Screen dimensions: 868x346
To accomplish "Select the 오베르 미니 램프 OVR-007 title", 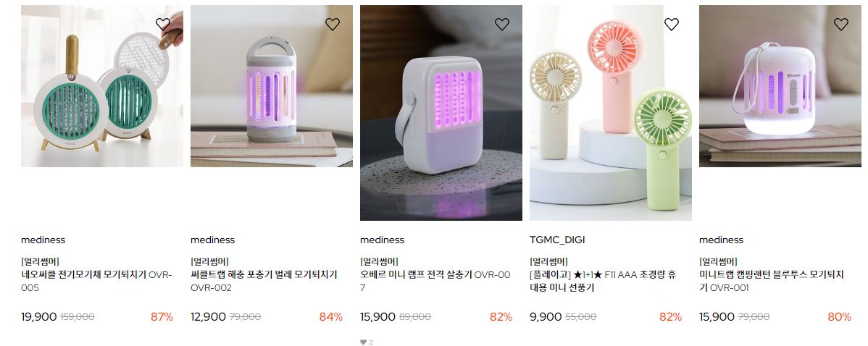I will coord(435,282).
